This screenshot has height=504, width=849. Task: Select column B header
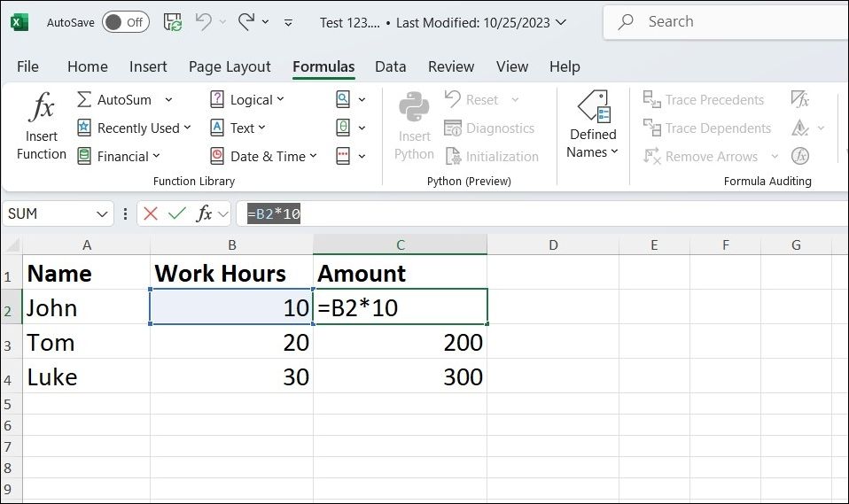pyautogui.click(x=231, y=245)
